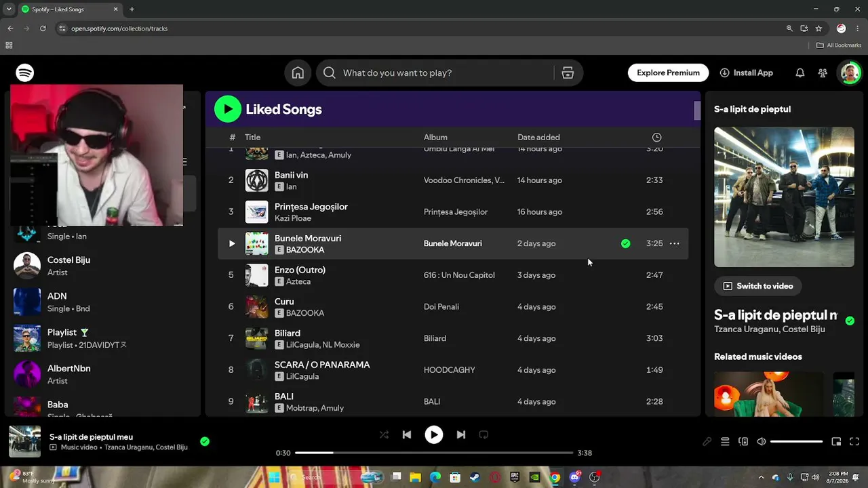Select the Spotify – Liked Songs tab

(70, 9)
